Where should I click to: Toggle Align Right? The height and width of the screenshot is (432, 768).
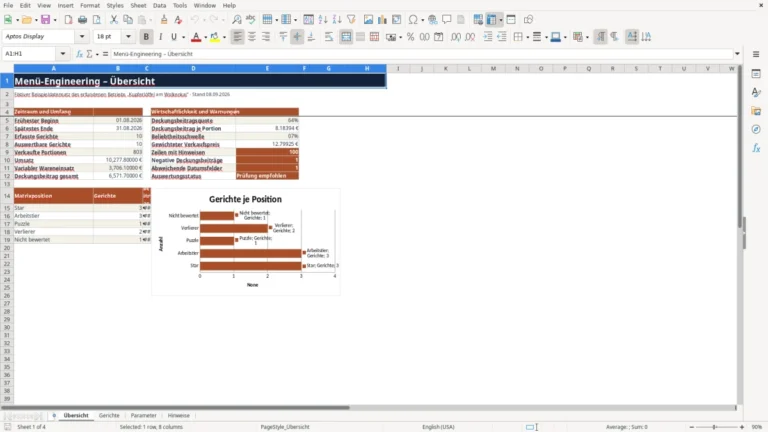click(266, 37)
